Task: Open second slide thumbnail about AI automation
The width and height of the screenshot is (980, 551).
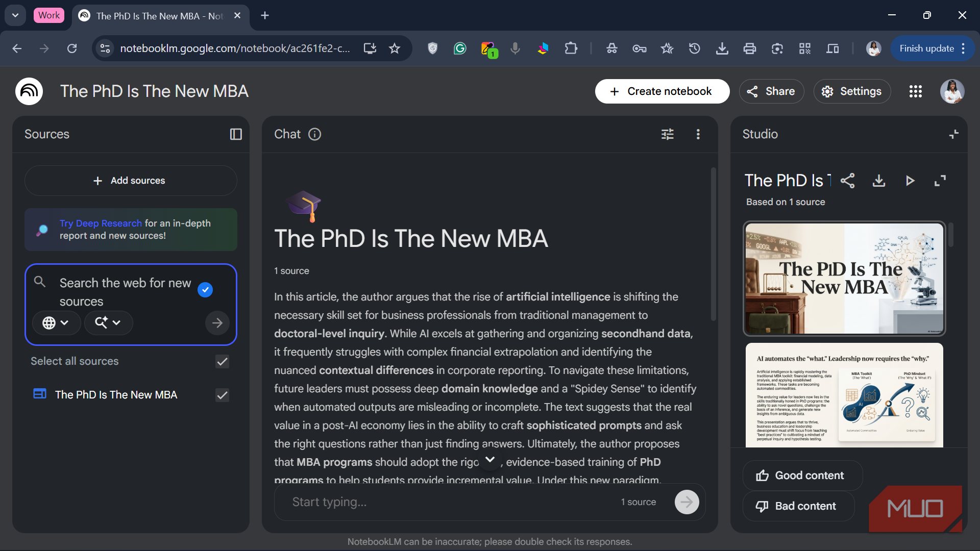Action: pyautogui.click(x=844, y=395)
